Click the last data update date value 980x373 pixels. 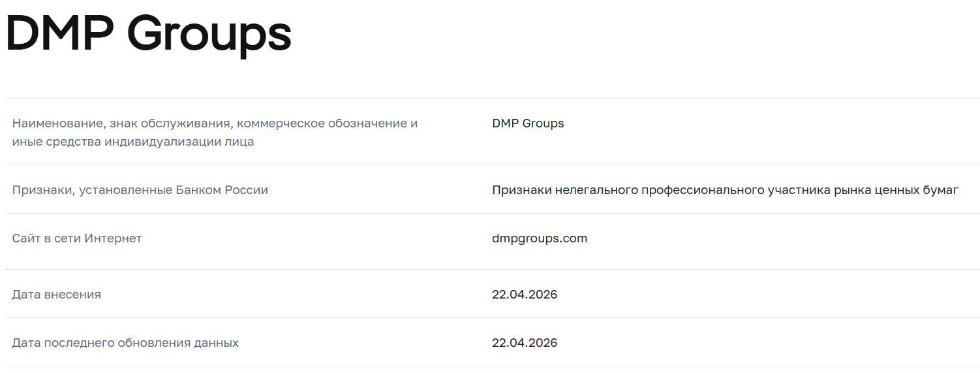pos(525,343)
